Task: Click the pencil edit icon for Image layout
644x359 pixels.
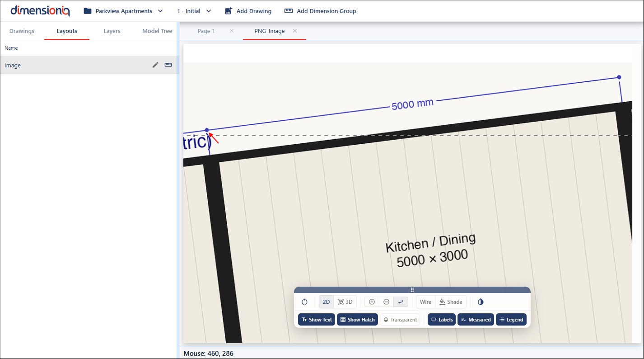Action: (x=155, y=65)
